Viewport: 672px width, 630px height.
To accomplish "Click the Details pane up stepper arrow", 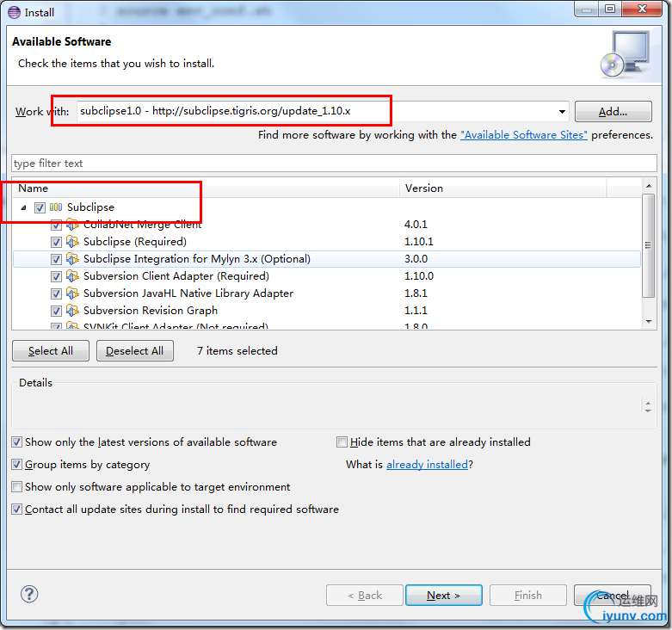I will pyautogui.click(x=648, y=404).
